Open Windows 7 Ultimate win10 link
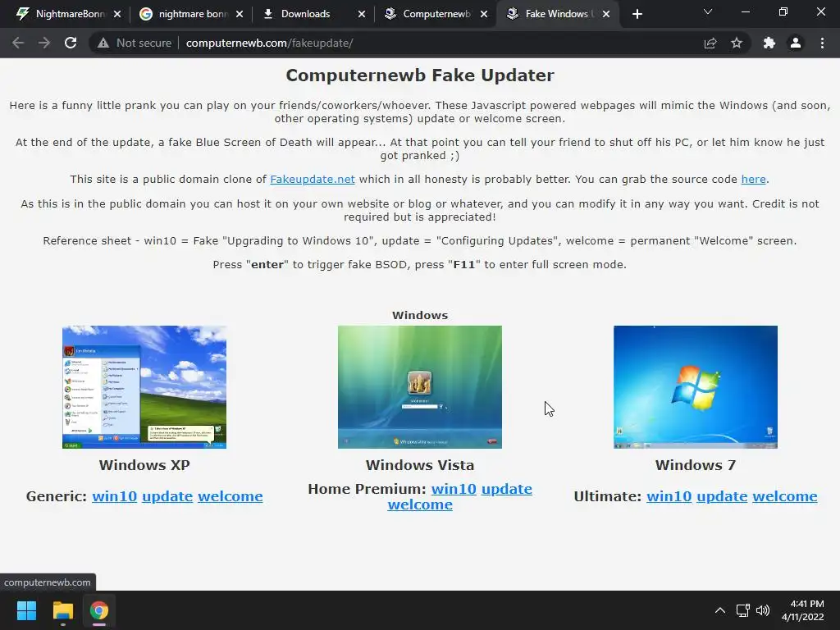Screen dimensions: 840x630 pyautogui.click(x=669, y=496)
